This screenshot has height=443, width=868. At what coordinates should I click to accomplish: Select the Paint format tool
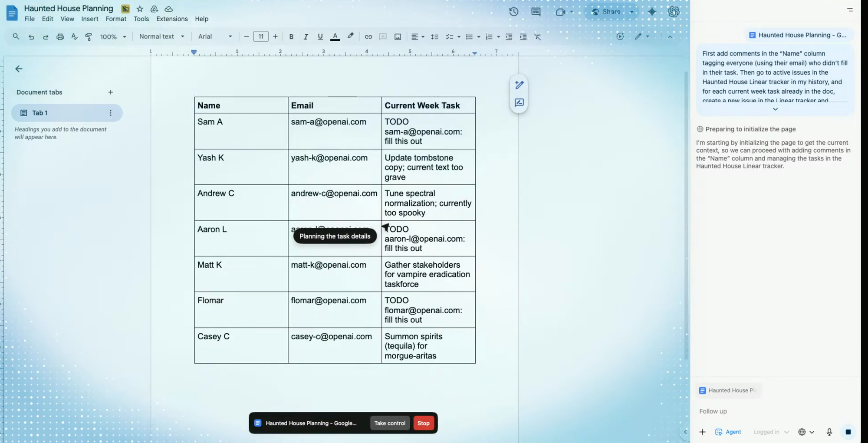89,37
